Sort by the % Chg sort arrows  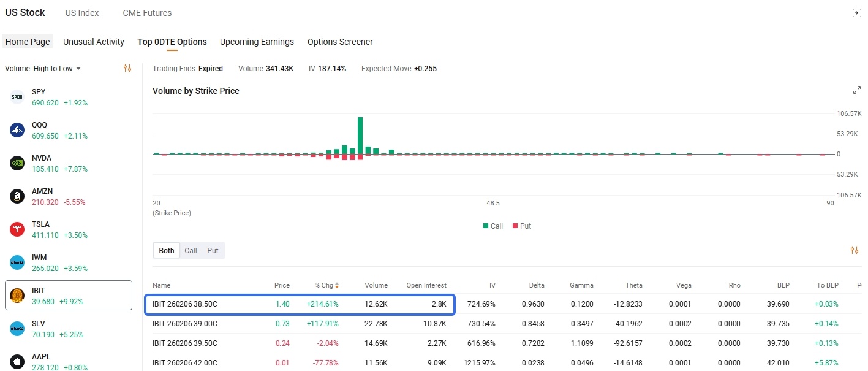point(337,285)
